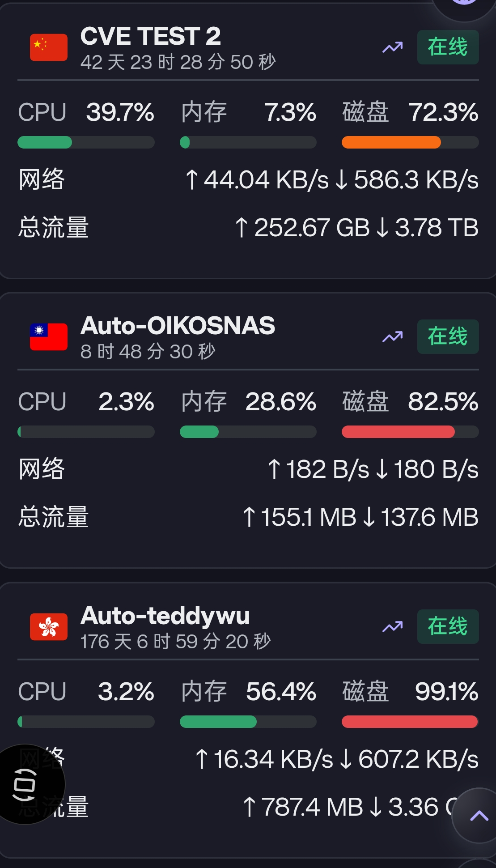Click the Auto-teddywu memory usage bar

coord(248,721)
